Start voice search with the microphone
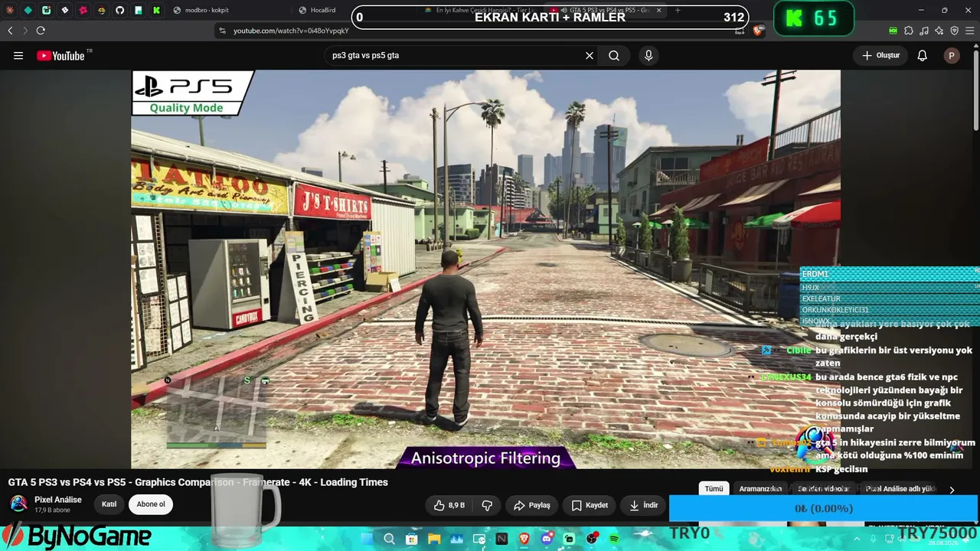This screenshot has height=551, width=980. point(648,56)
